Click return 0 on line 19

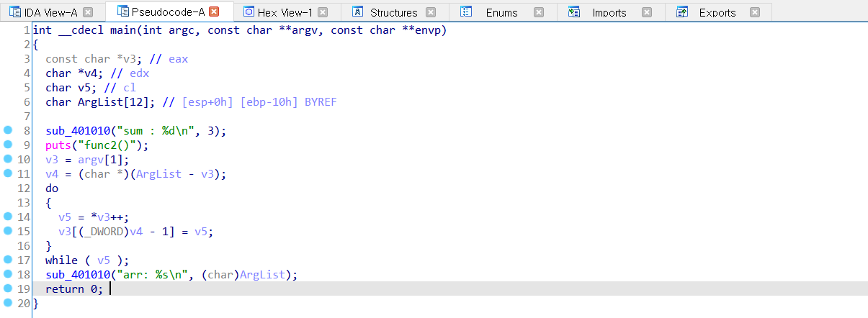[x=74, y=289]
